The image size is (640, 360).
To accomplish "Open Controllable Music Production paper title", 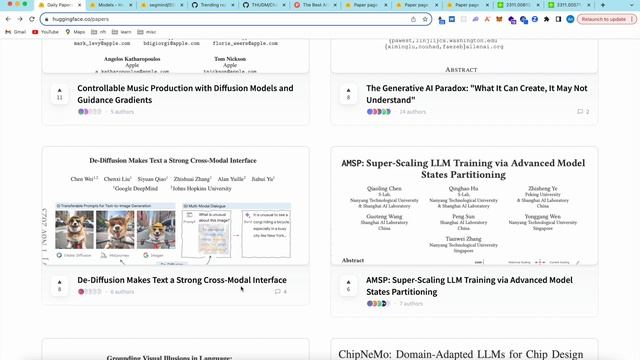I will tap(185, 94).
